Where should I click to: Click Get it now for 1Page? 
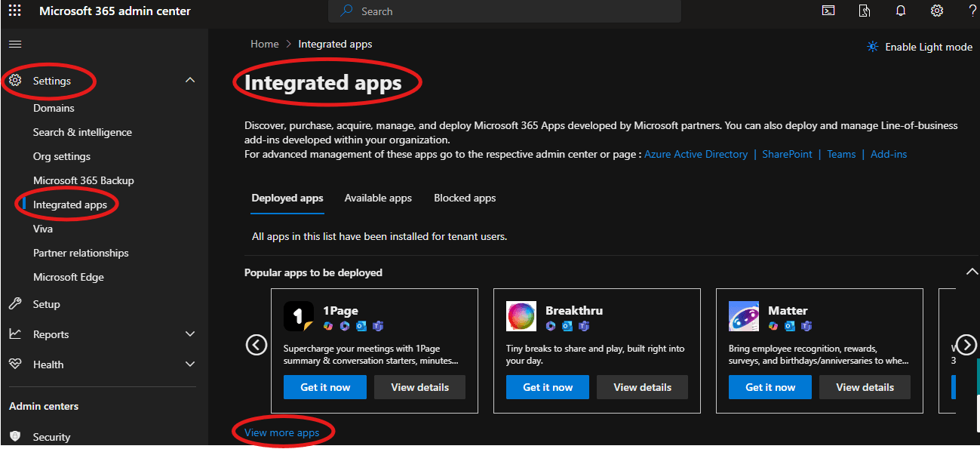click(x=325, y=387)
